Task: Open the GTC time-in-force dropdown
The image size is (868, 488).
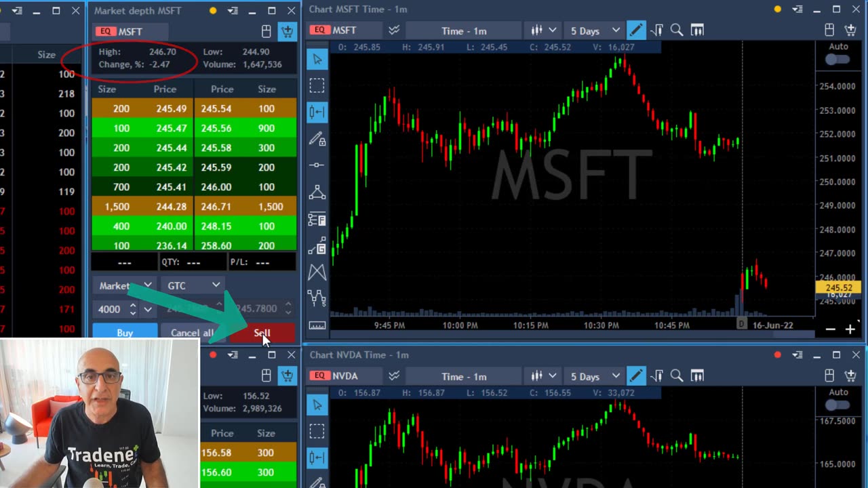Action: click(193, 285)
